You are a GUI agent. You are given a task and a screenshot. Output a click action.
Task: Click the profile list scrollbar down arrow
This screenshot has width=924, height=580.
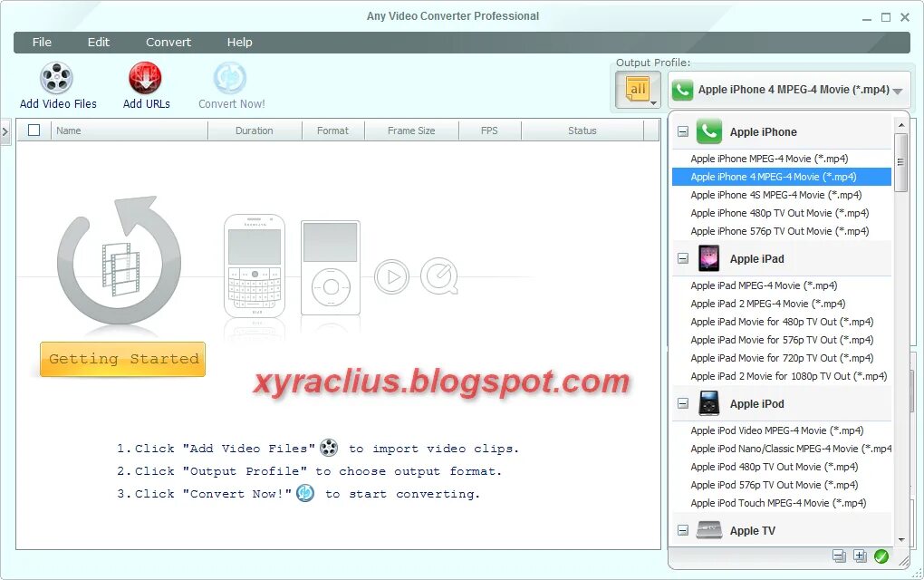tap(901, 539)
